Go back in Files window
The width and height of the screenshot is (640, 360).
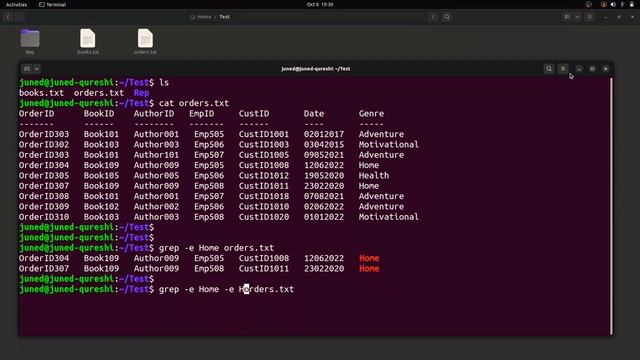8,17
